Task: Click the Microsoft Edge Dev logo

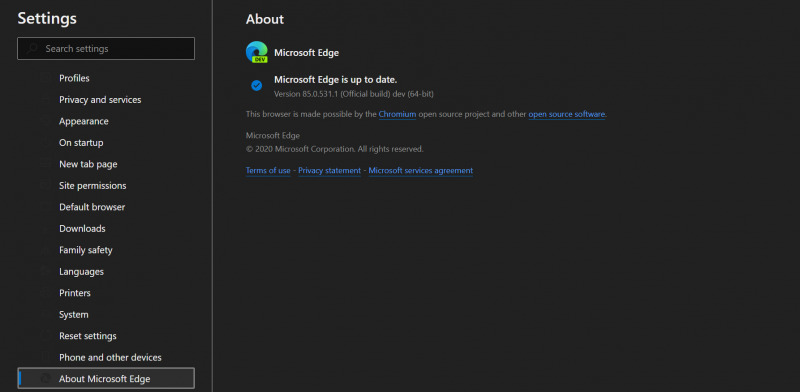Action: [257, 52]
